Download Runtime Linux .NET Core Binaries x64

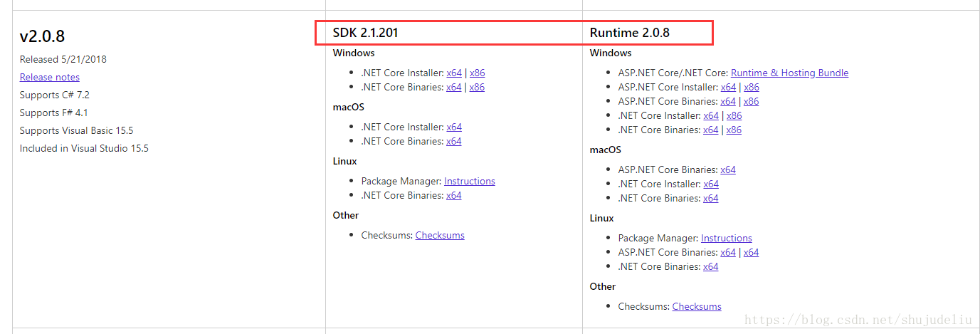pyautogui.click(x=711, y=266)
